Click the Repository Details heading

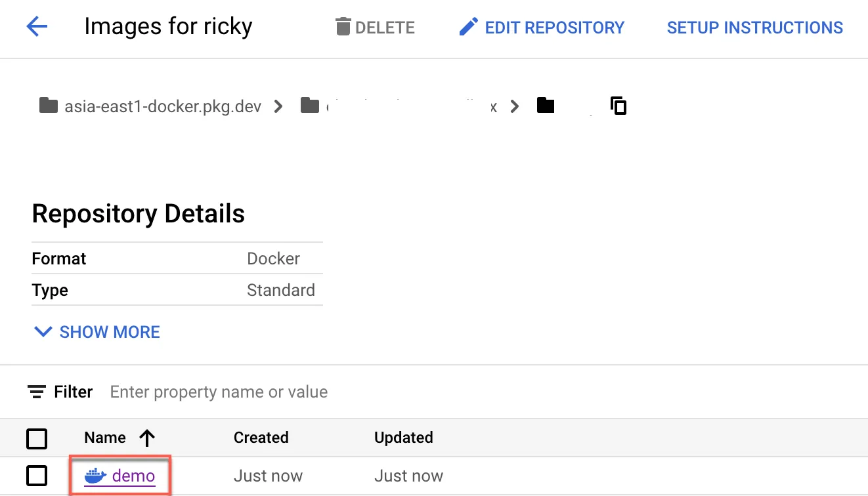pyautogui.click(x=139, y=214)
